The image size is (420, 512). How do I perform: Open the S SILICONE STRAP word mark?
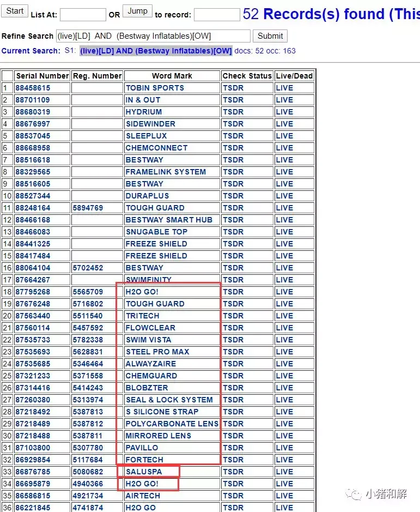[x=162, y=412]
